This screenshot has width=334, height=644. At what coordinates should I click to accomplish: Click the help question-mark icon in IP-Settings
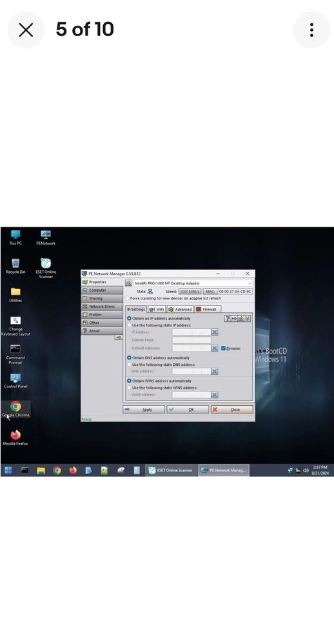[x=227, y=318]
